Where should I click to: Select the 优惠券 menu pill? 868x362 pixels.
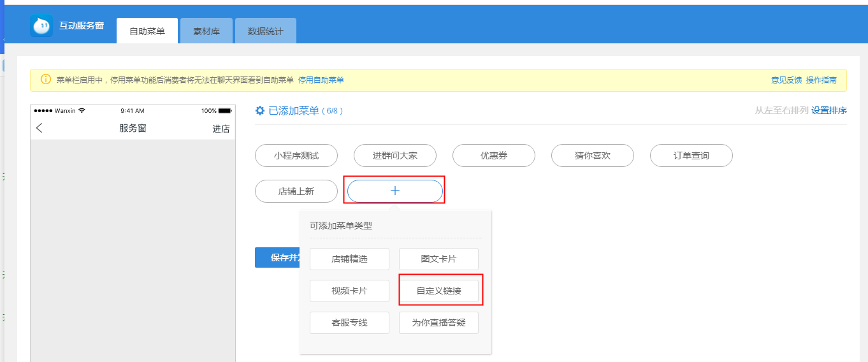(494, 156)
